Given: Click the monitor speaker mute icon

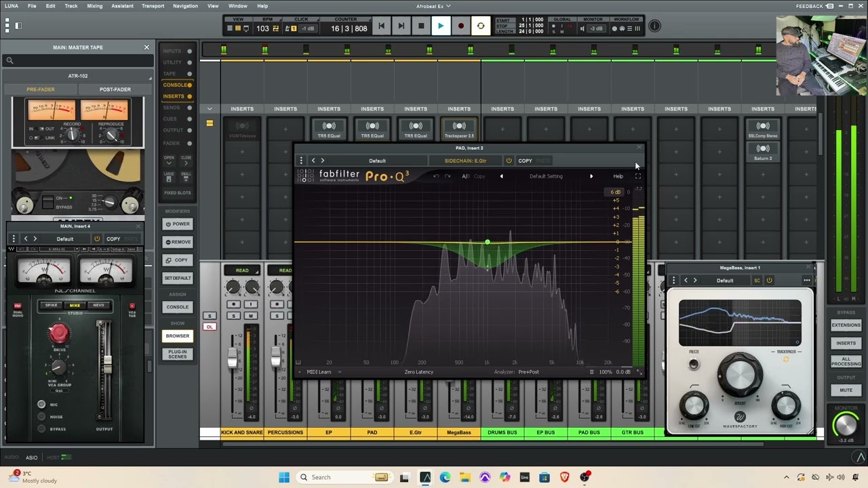Looking at the screenshot, I should tap(583, 28).
